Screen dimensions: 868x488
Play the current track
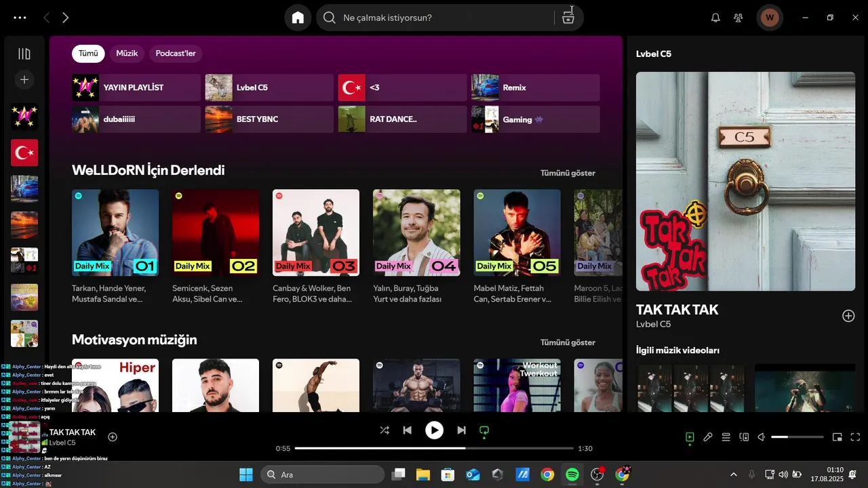(434, 430)
